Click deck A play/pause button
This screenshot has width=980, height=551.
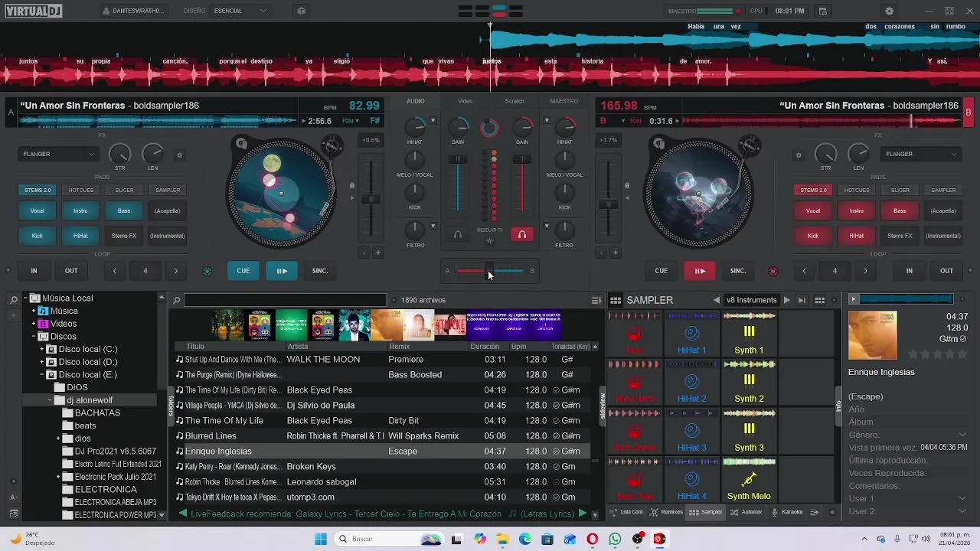click(x=282, y=271)
